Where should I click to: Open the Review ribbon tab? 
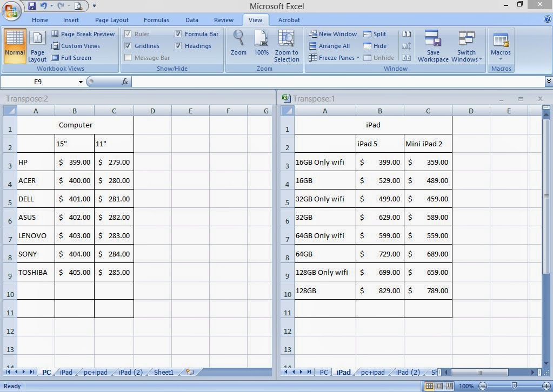pos(224,20)
